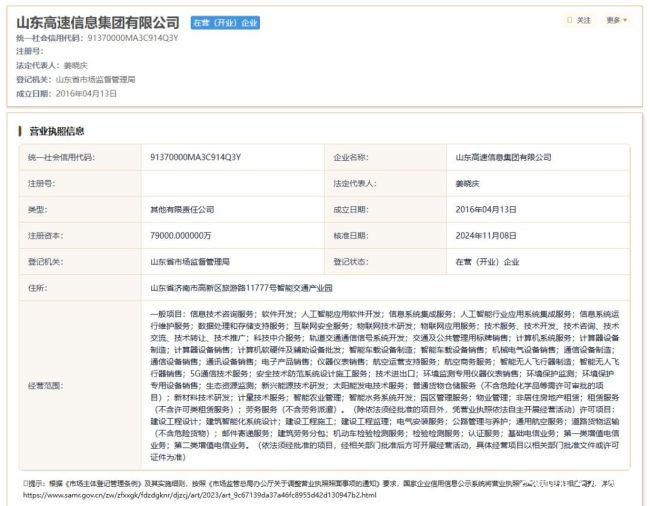The height and width of the screenshot is (506, 650).
Task: Click 注册资本 value 79000.000000万
Action: point(180,235)
